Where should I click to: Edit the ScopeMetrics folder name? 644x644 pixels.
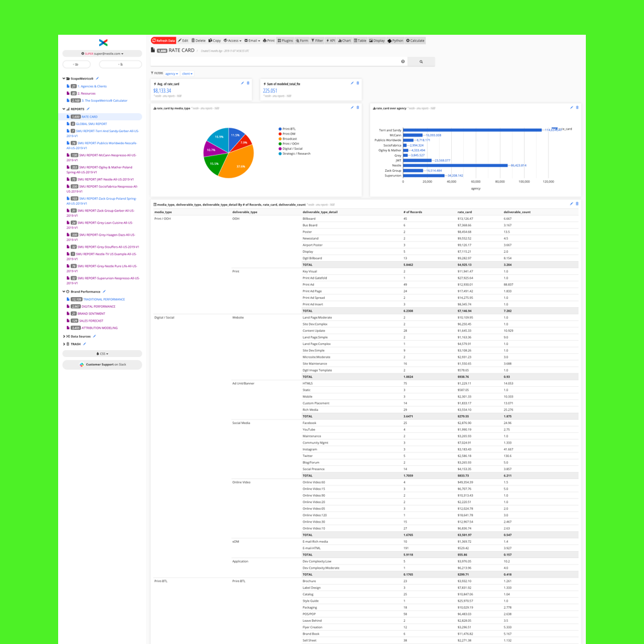(x=97, y=78)
